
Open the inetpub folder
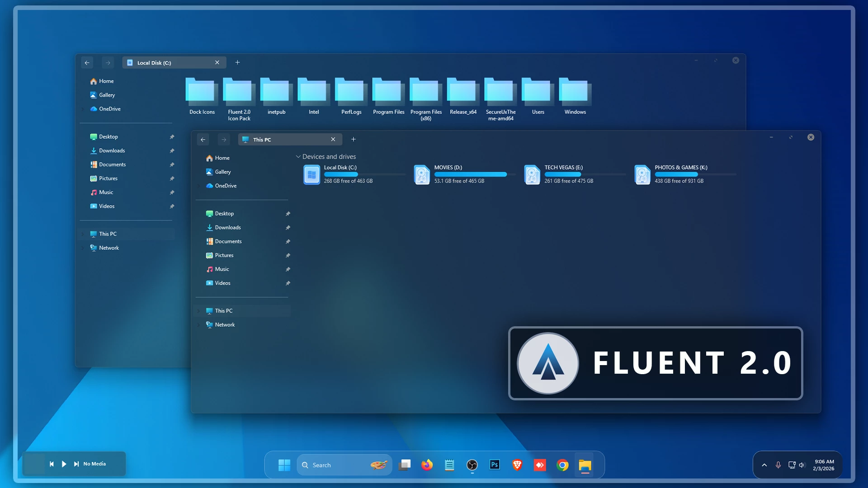point(276,96)
